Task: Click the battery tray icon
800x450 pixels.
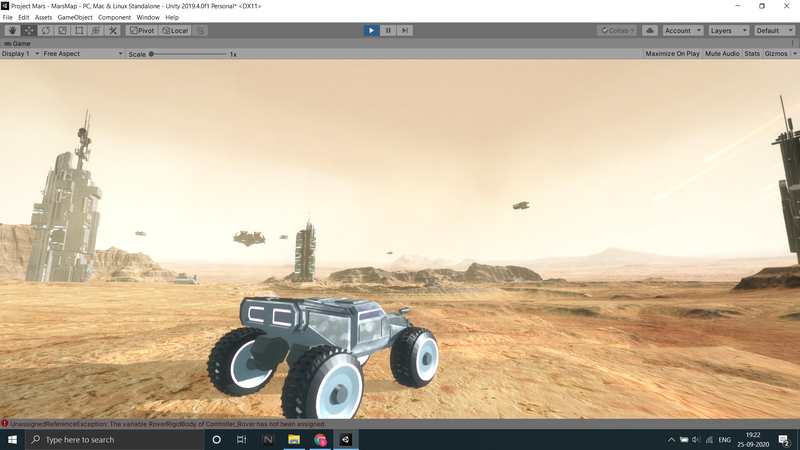Action: [684, 440]
